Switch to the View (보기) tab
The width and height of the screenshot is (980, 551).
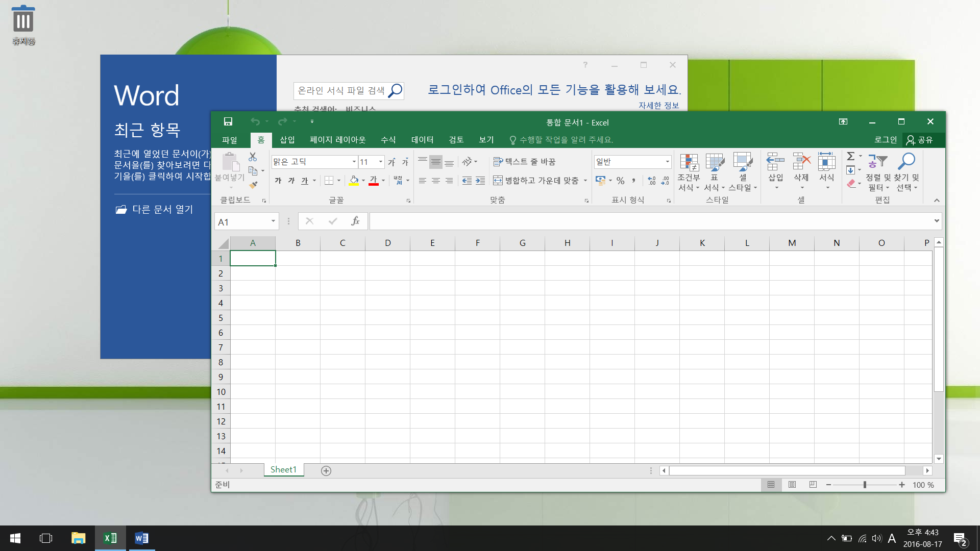click(486, 140)
